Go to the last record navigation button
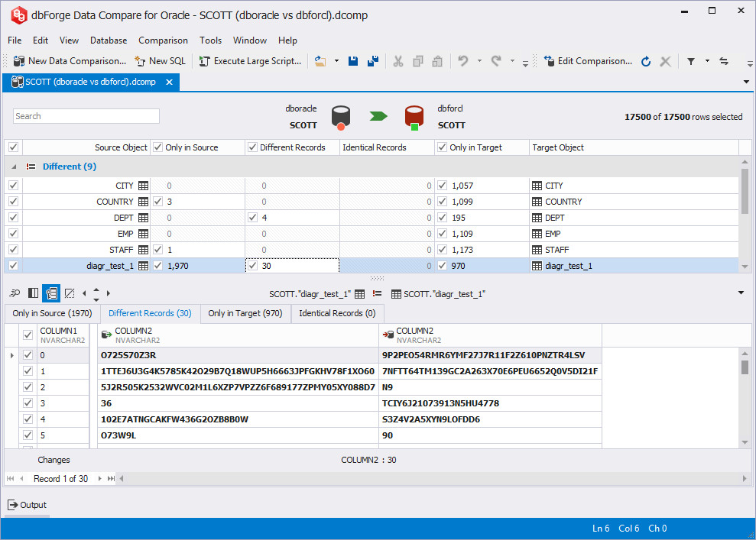Screen dimensions: 756x540 click(x=111, y=478)
